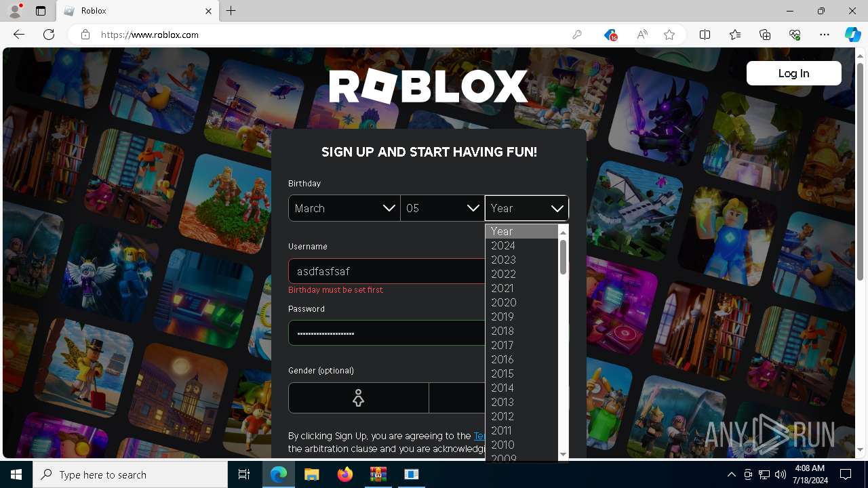Choose 2022 from the year list

pyautogui.click(x=521, y=274)
